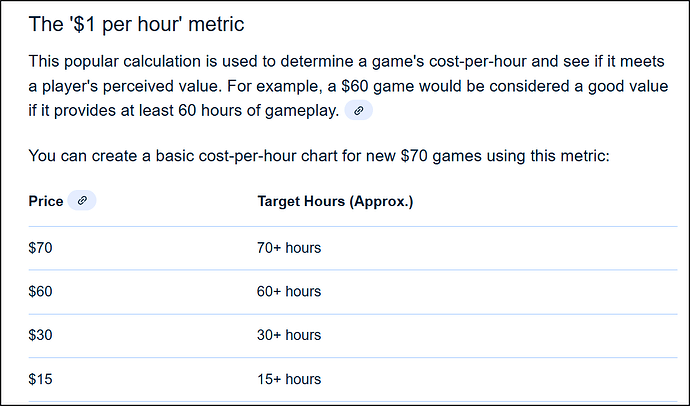690x406 pixels.
Task: Select the Price column header
Action: (x=45, y=201)
